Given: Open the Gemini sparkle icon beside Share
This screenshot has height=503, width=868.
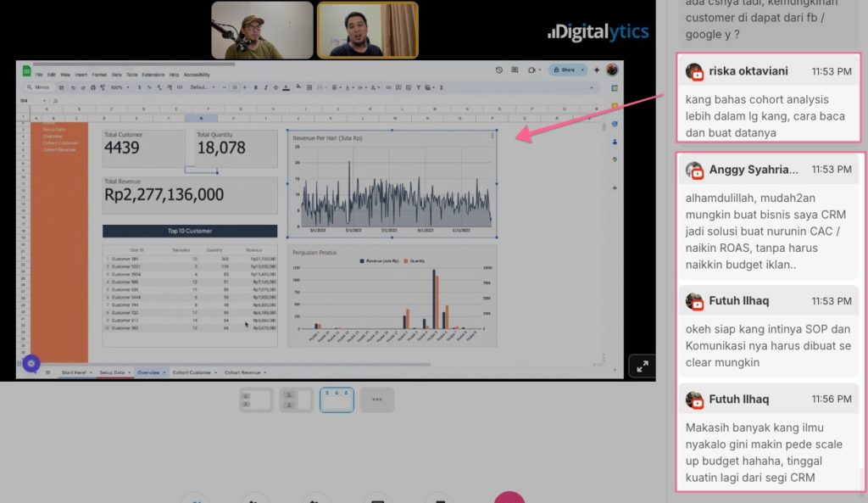Looking at the screenshot, I should (597, 70).
